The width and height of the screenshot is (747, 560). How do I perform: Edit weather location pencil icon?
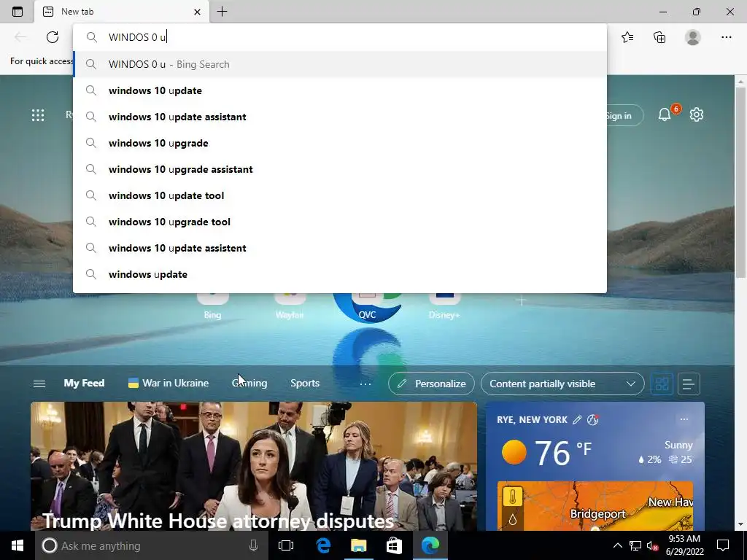click(x=577, y=419)
